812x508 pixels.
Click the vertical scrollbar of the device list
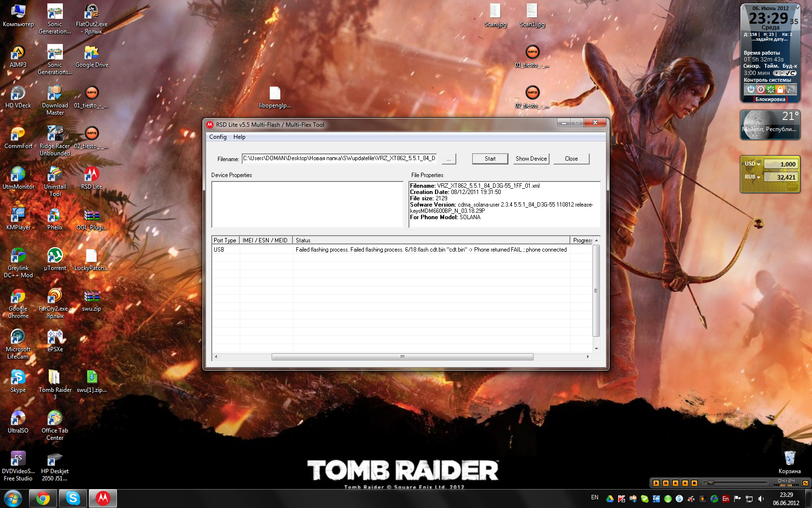[x=596, y=295]
